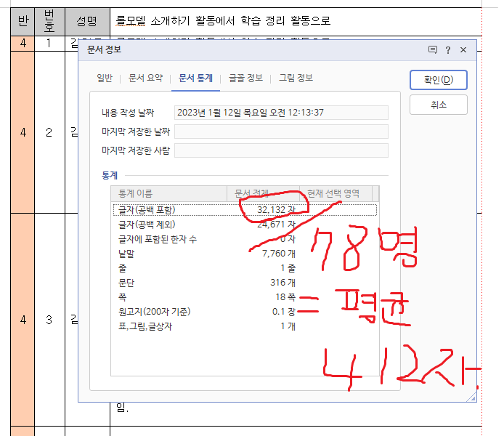Click the 316 개 paragraph count value
The image size is (504, 436).
point(283,282)
